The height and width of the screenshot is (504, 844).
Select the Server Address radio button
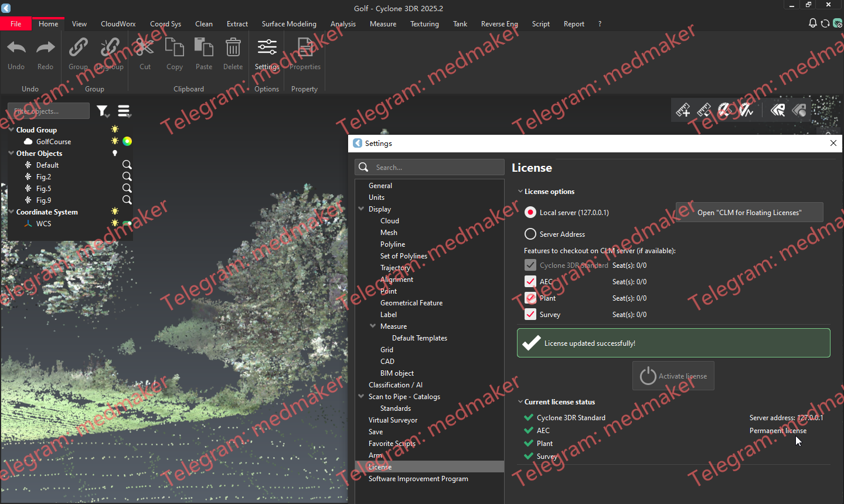point(530,233)
